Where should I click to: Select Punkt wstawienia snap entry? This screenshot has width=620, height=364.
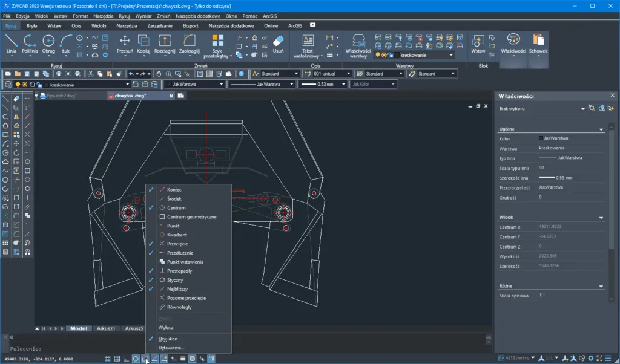pyautogui.click(x=189, y=262)
